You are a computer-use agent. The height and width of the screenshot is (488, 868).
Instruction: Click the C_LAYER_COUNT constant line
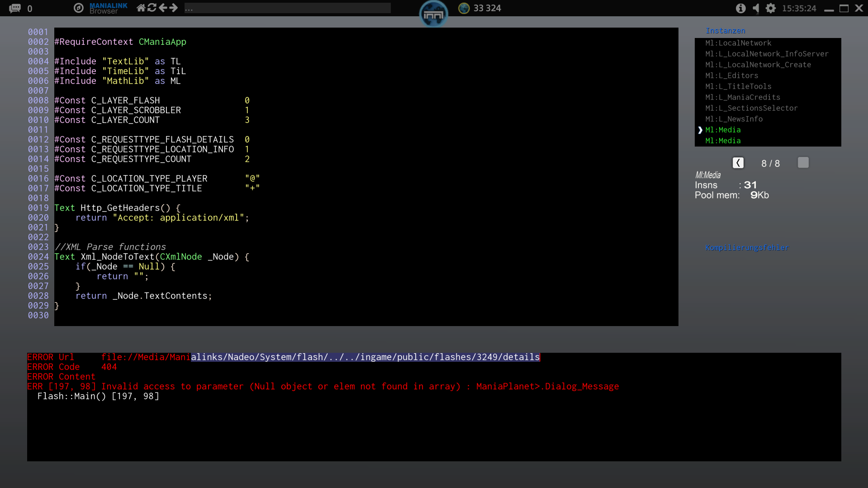point(152,120)
